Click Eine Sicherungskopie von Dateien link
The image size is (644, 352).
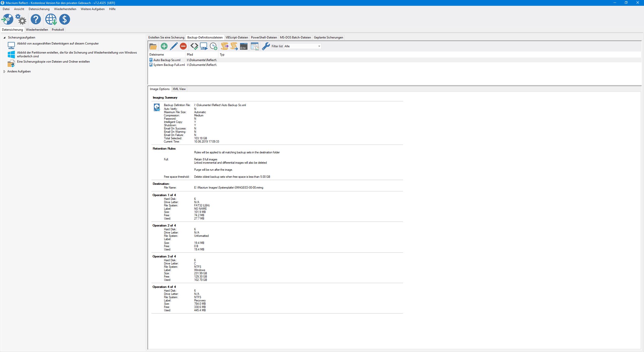tap(53, 62)
